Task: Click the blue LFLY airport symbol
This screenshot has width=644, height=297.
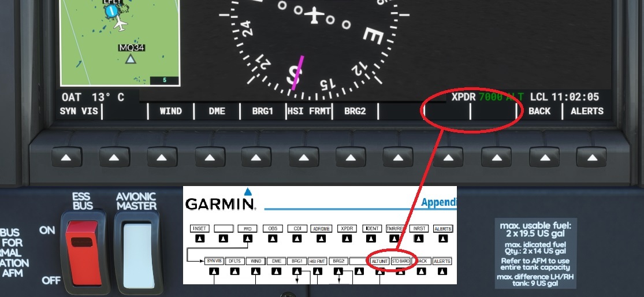Action: (x=111, y=12)
